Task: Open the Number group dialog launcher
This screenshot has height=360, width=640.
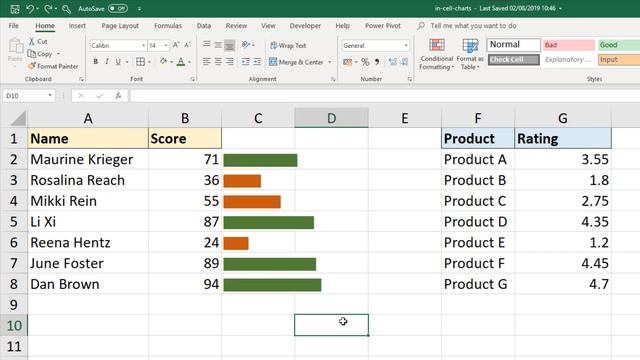Action: pyautogui.click(x=409, y=79)
